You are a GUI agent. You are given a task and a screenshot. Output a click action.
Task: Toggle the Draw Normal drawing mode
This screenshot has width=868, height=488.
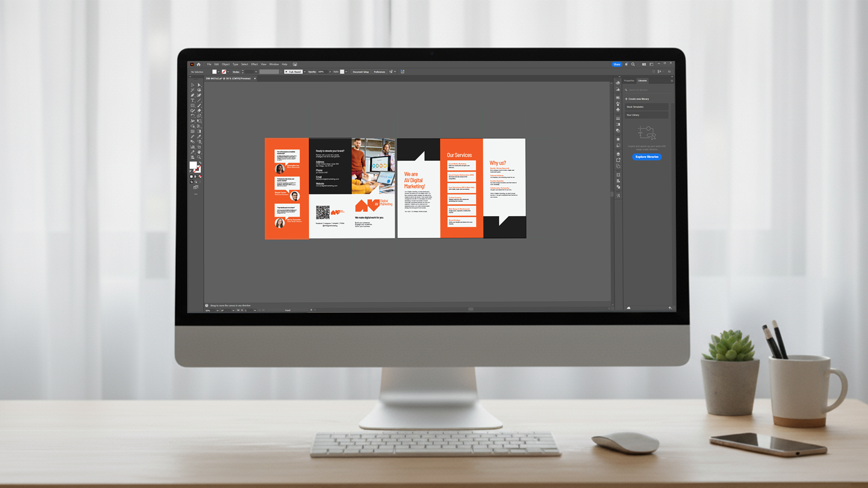(x=192, y=182)
